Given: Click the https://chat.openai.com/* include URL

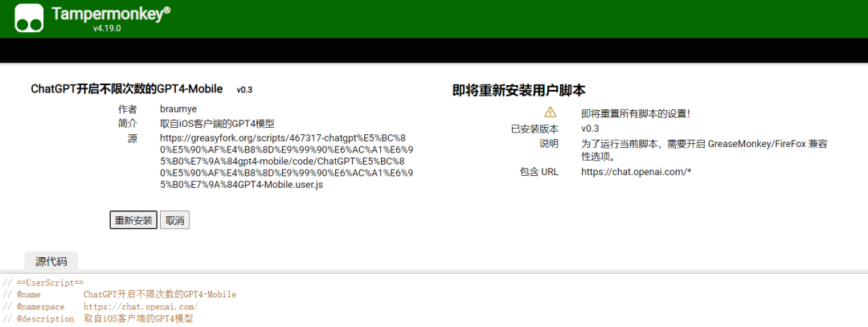Looking at the screenshot, I should point(636,171).
